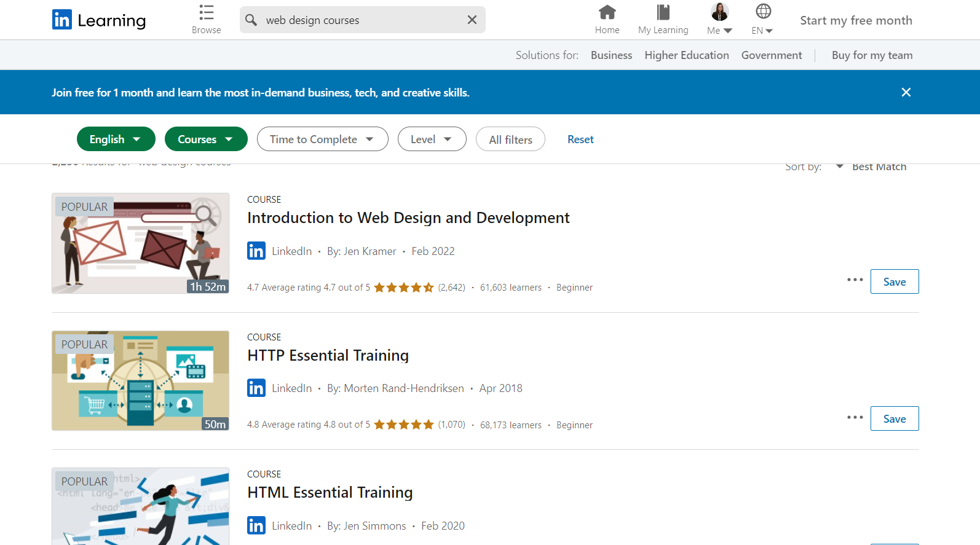Open the Me profile avatar menu
The width and height of the screenshot is (980, 545).
(x=719, y=13)
